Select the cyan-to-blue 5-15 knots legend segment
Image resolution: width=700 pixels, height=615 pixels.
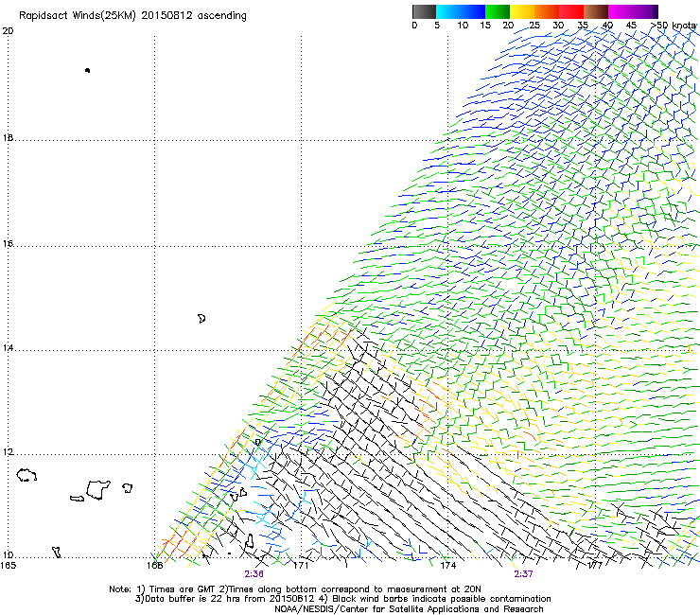461,11
